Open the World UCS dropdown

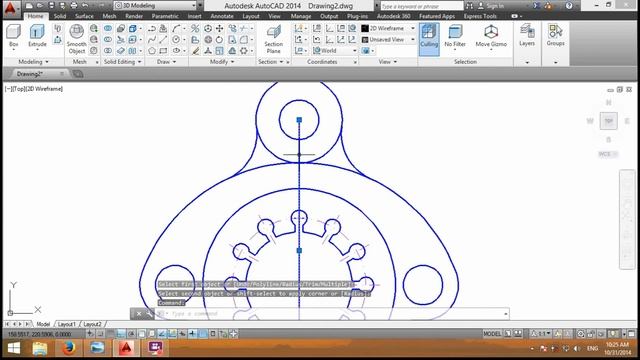335,51
